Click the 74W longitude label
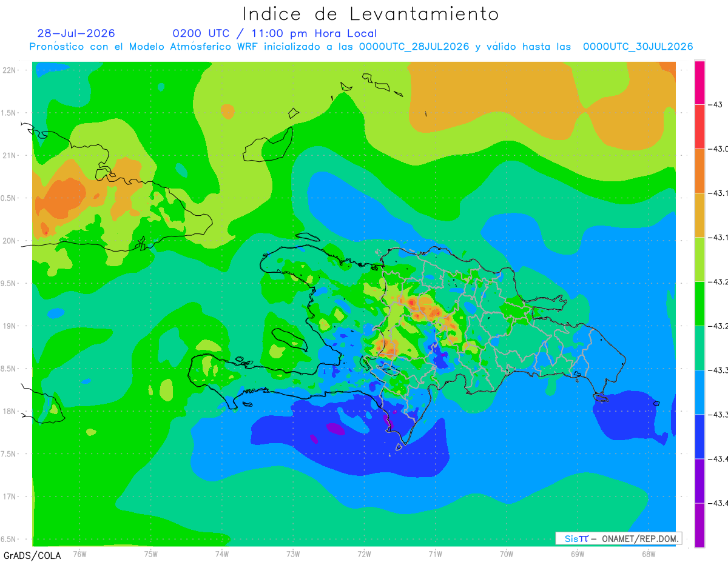The image size is (728, 562). (222, 554)
